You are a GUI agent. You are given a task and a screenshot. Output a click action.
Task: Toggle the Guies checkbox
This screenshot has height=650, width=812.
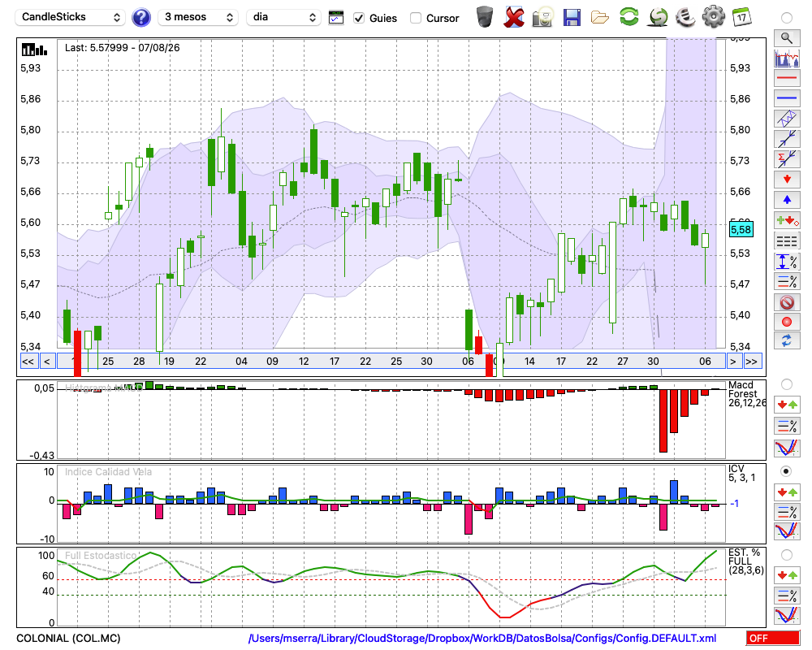pos(359,18)
